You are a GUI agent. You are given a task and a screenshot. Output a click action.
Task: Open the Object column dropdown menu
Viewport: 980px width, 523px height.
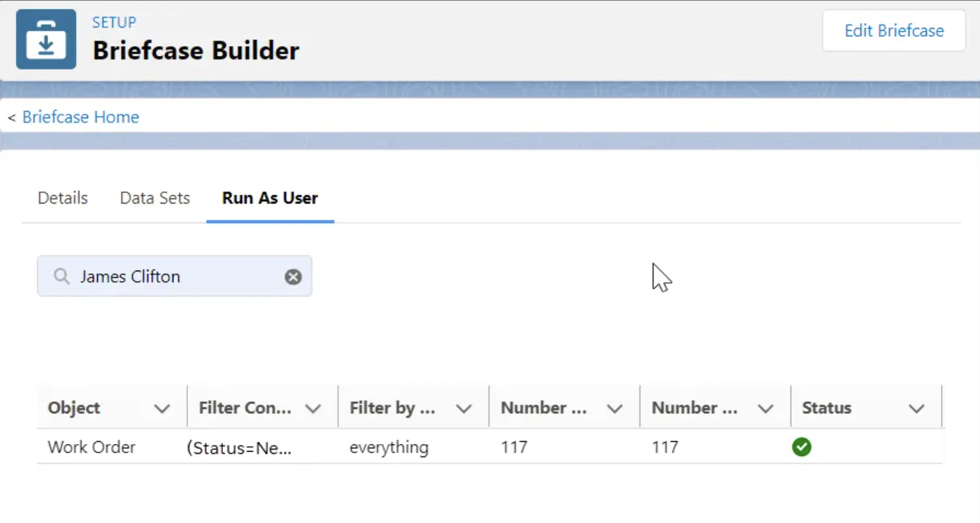pyautogui.click(x=162, y=408)
